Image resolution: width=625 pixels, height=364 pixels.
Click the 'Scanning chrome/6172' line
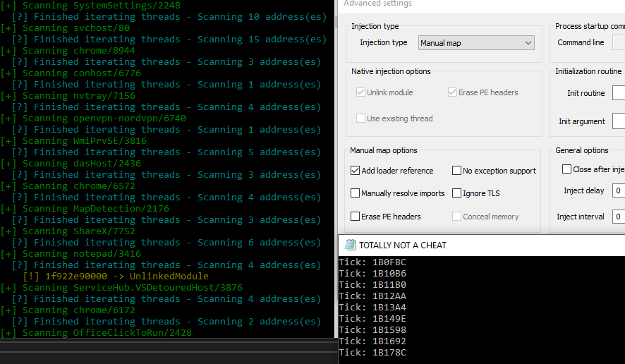(x=68, y=310)
